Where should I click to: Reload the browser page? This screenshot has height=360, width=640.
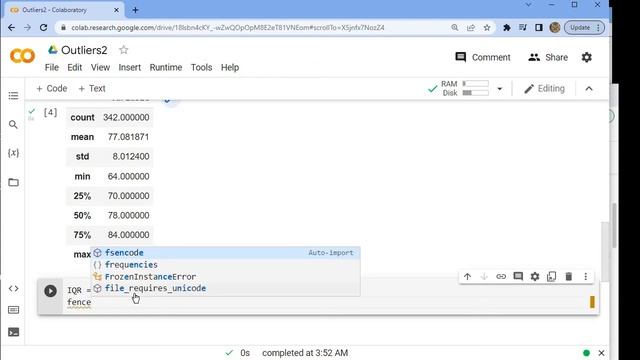click(x=43, y=28)
